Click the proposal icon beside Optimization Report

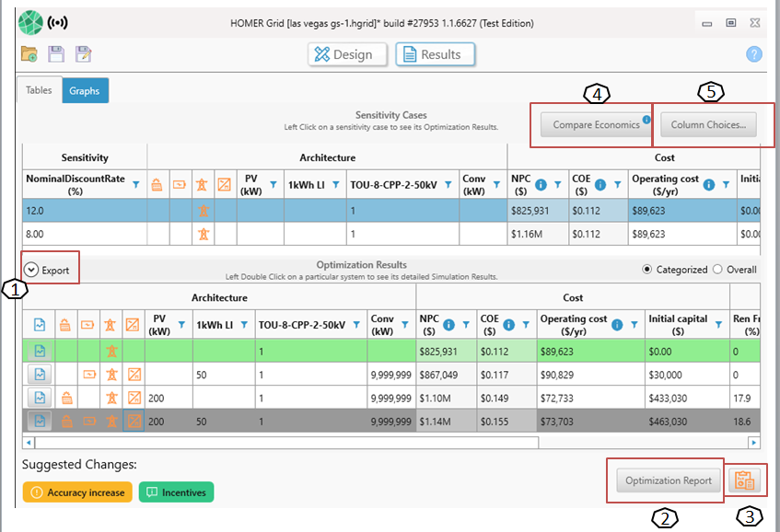tap(743, 480)
